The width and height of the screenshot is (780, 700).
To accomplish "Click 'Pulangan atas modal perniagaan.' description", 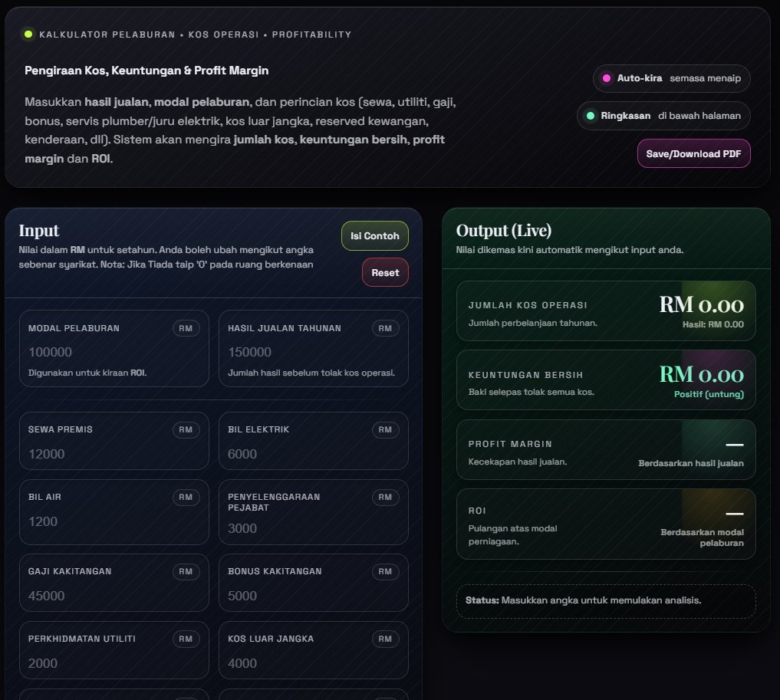I will [x=512, y=535].
